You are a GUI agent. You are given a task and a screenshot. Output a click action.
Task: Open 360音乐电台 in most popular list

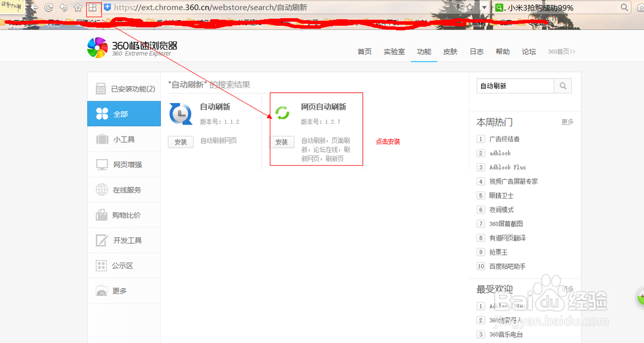[x=506, y=335]
